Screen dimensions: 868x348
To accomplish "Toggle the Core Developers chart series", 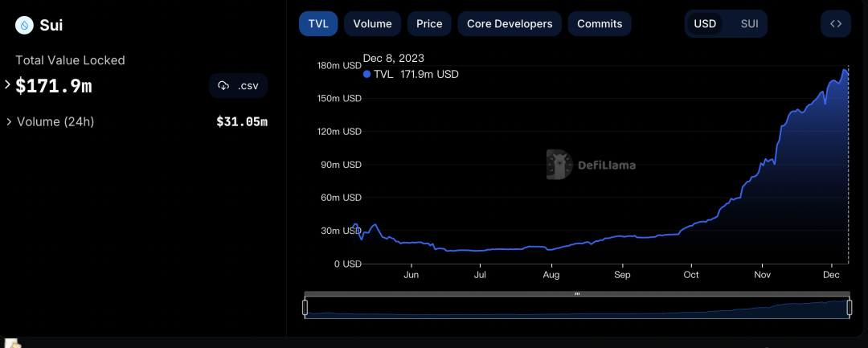I will (x=510, y=24).
